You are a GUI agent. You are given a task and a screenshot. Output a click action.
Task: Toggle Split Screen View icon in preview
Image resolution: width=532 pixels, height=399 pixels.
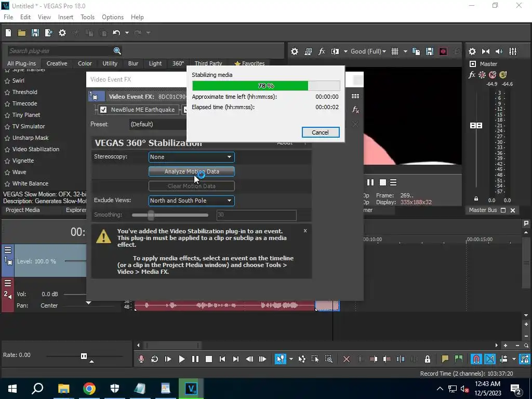click(x=335, y=51)
